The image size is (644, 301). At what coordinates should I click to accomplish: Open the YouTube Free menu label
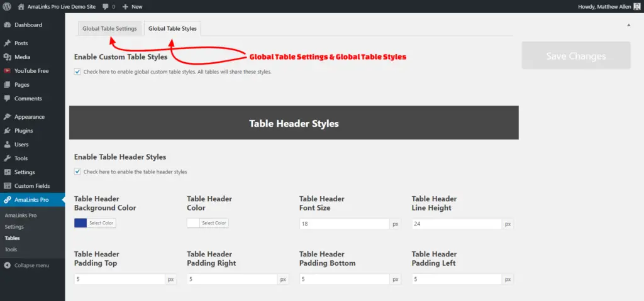(x=31, y=70)
